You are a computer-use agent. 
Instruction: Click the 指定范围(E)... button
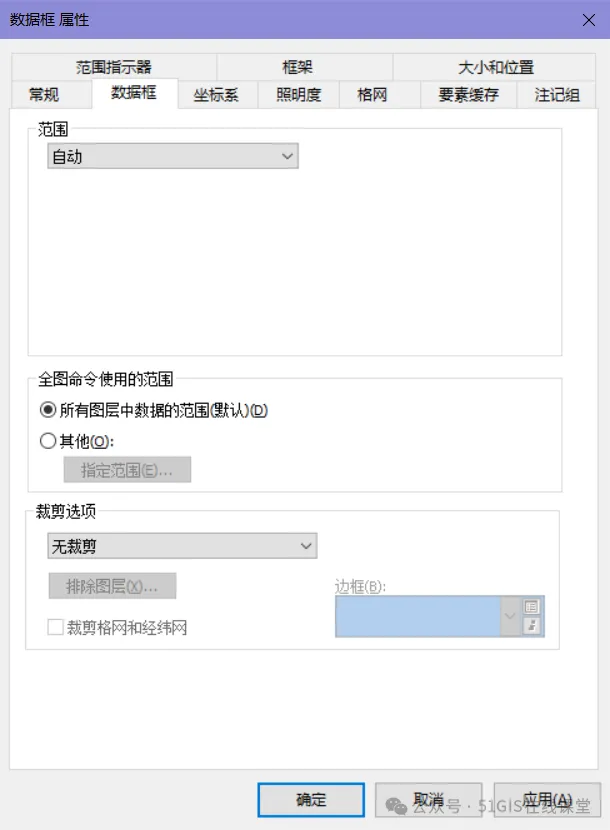pyautogui.click(x=127, y=470)
